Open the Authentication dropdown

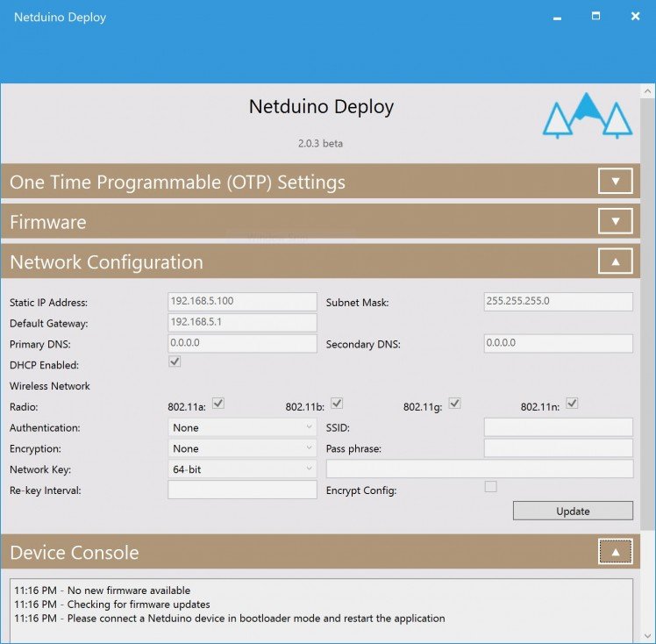click(242, 427)
